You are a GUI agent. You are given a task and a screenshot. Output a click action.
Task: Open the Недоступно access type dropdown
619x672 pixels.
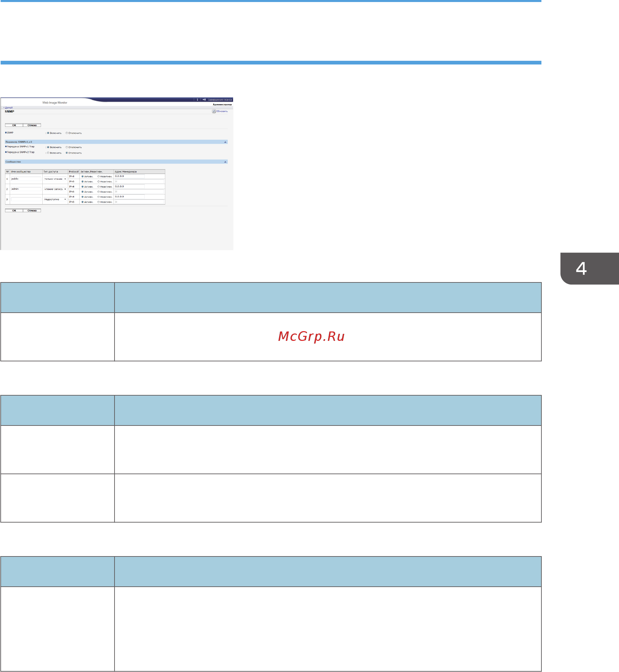(55, 199)
